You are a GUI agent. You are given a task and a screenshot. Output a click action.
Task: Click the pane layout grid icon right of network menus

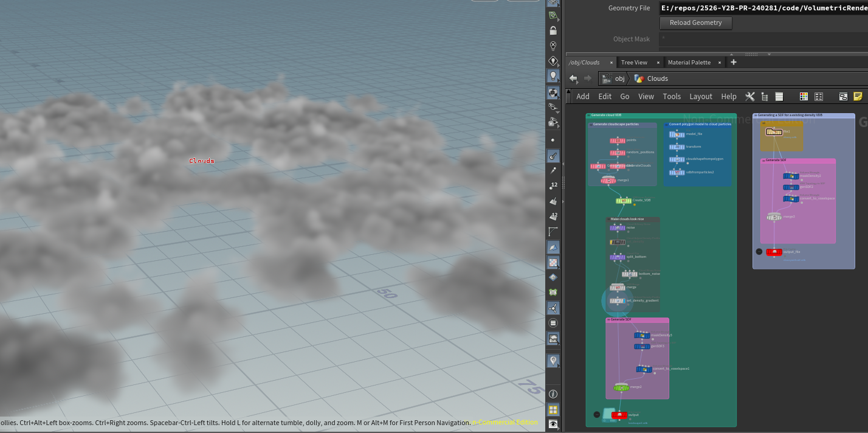(x=818, y=96)
